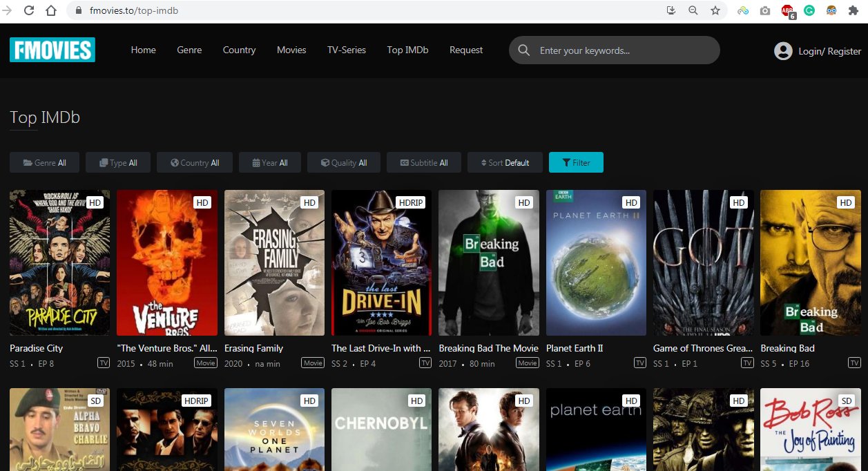
Task: Click SD badge on Alpha Bravo Charlie
Action: pos(95,401)
